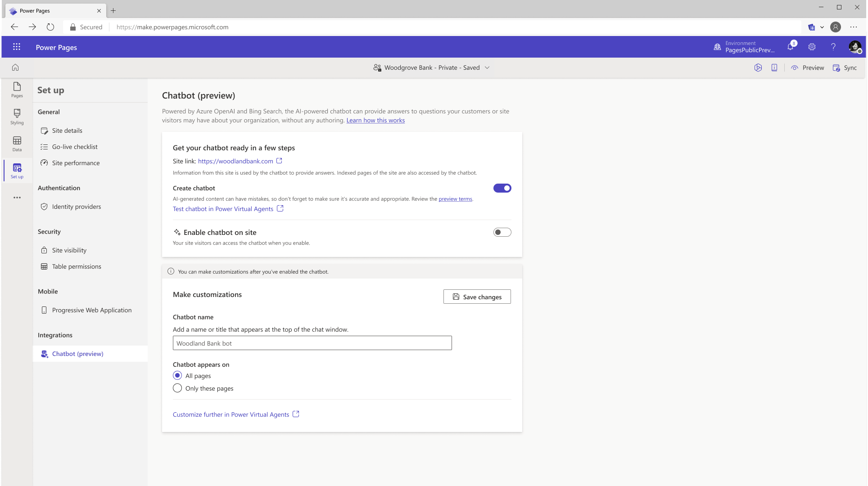Edit the Chatbot name text field
Screen dimensions: 868x486
(x=312, y=343)
